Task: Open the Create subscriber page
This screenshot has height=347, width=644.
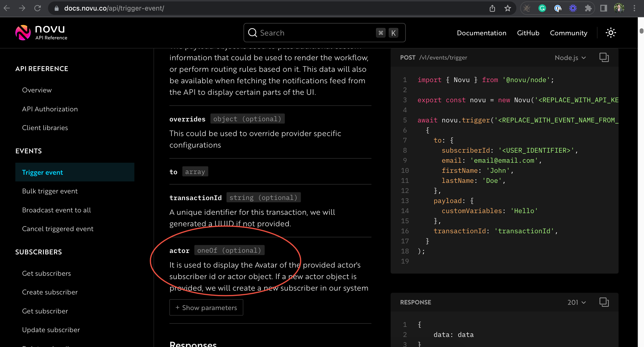Action: 50,292
